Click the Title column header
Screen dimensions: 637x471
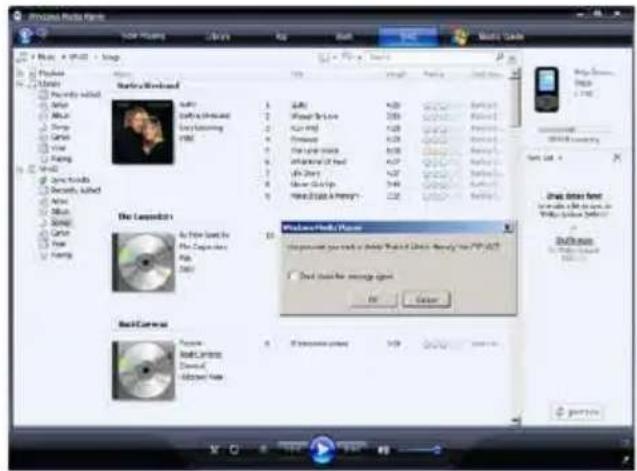[x=297, y=74]
